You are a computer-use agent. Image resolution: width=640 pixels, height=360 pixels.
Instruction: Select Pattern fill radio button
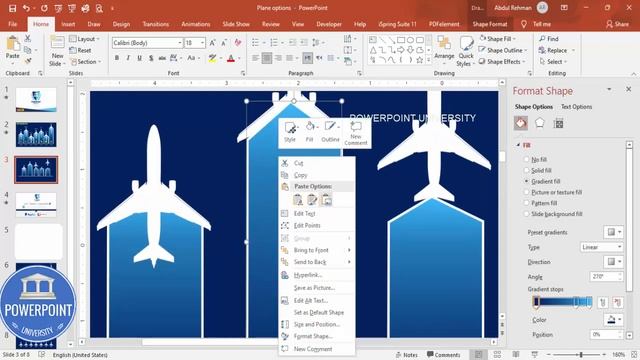click(x=526, y=203)
